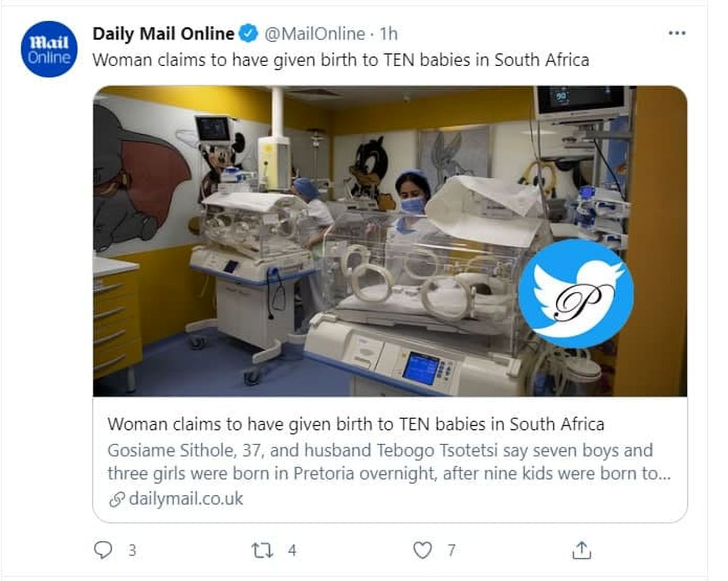
Task: Click the tweet text above the image
Action: 340,60
